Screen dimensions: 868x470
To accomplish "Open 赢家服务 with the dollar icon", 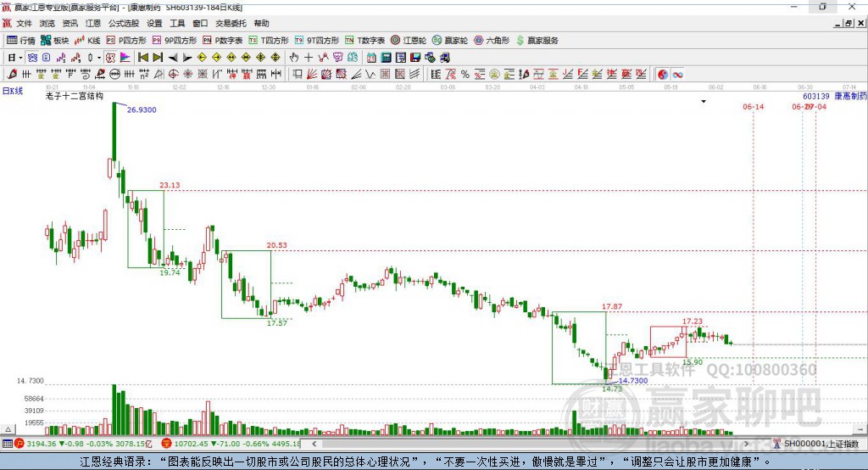I will [537, 41].
